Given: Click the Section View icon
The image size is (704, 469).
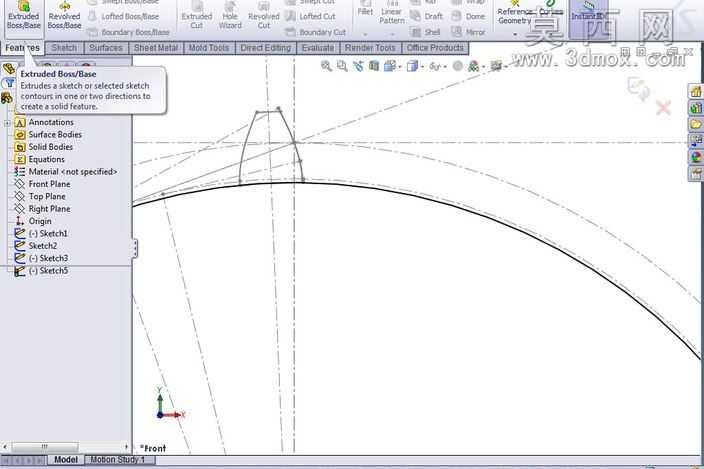Looking at the screenshot, I should pyautogui.click(x=374, y=66).
